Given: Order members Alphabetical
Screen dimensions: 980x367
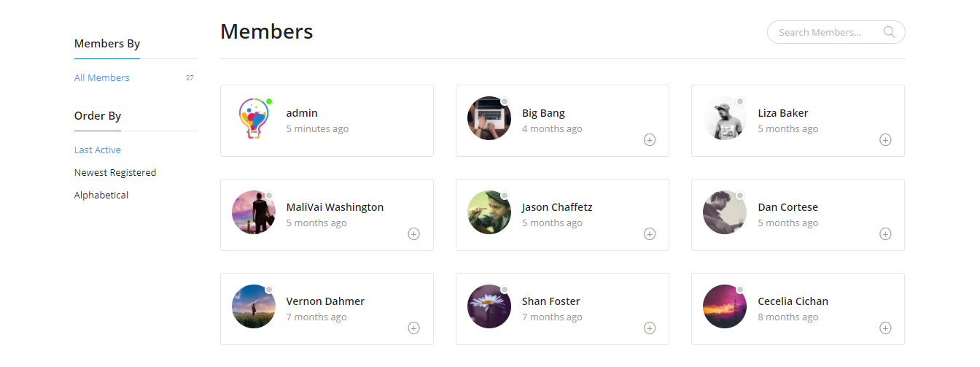Looking at the screenshot, I should pyautogui.click(x=101, y=195).
